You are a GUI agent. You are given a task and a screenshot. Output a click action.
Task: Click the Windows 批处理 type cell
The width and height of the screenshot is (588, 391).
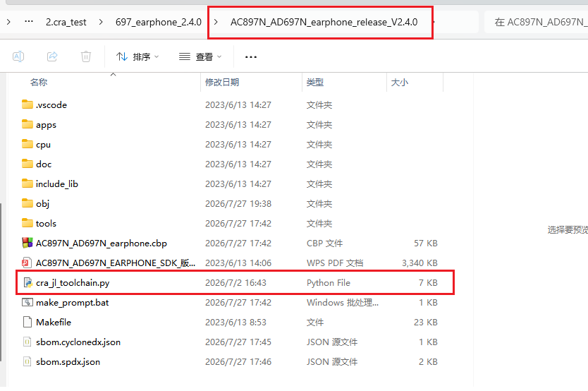[x=343, y=303]
